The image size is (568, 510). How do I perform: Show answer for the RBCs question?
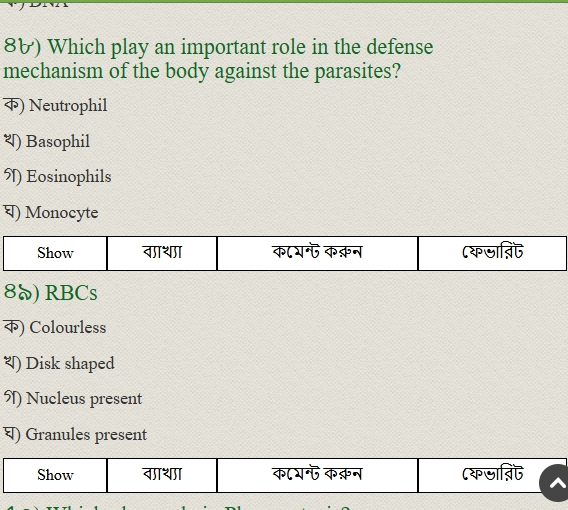click(x=55, y=475)
